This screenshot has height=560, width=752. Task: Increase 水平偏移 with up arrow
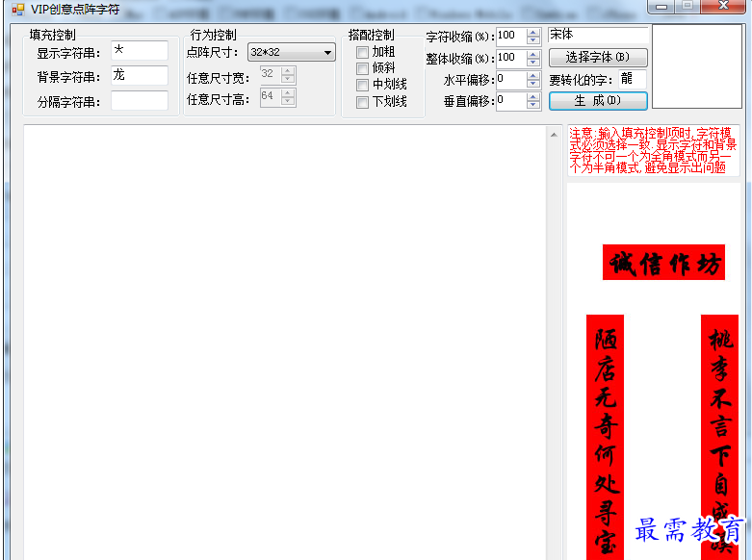533,76
